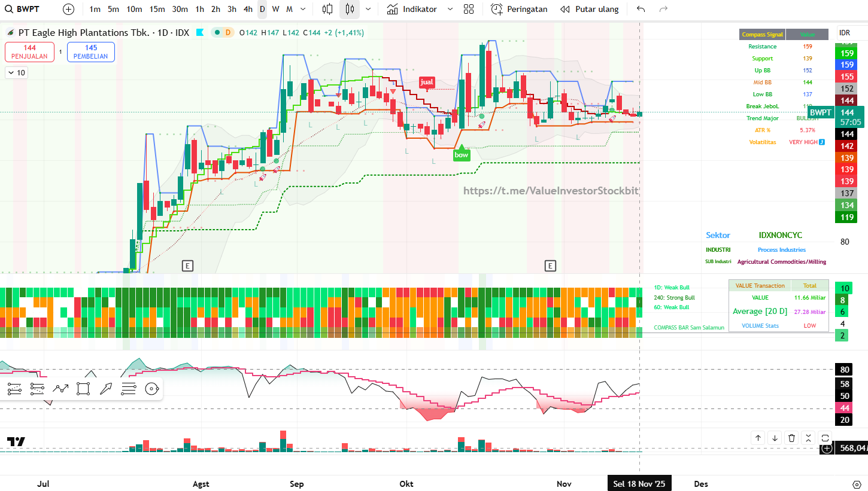
Task: Click the 144 PENJUALAN sell button
Action: pos(30,52)
